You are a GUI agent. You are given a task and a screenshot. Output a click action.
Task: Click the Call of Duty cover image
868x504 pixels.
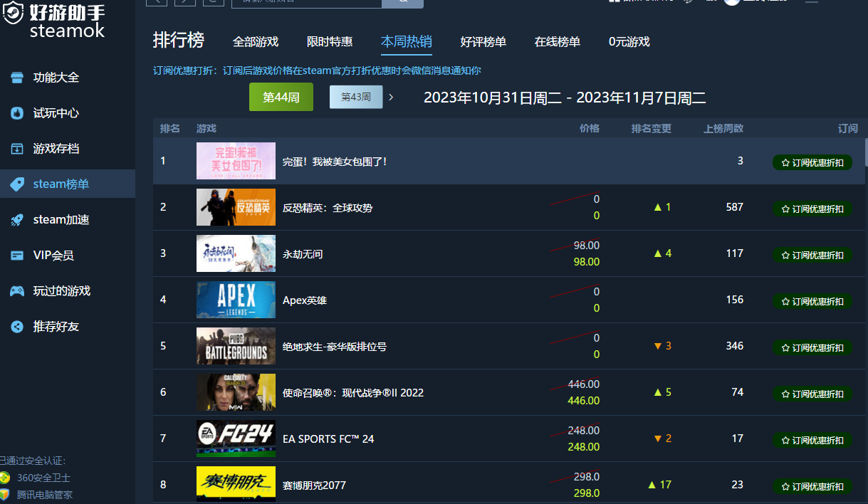click(x=236, y=392)
